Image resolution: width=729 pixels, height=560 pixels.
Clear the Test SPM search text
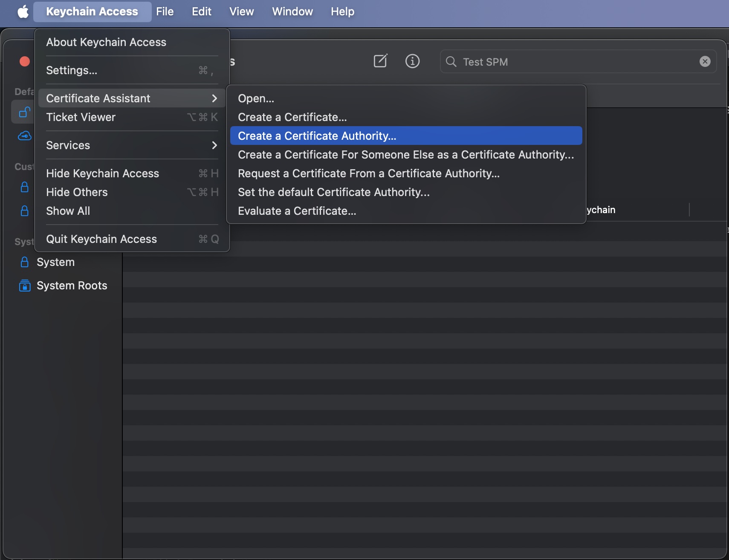click(705, 62)
